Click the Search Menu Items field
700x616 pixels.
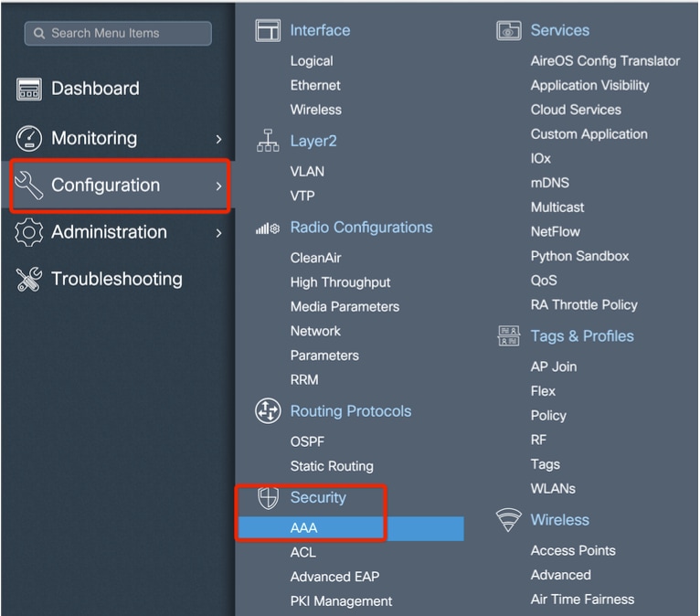(119, 33)
